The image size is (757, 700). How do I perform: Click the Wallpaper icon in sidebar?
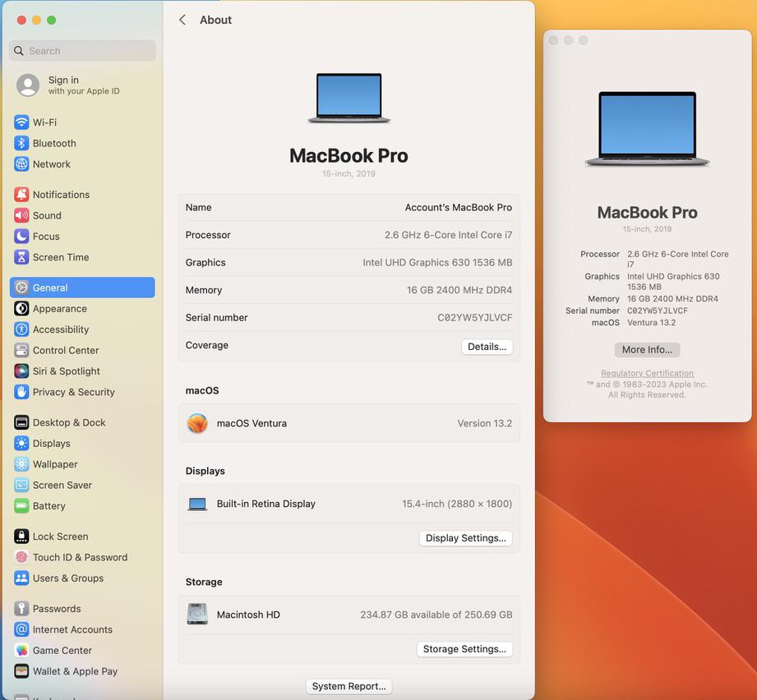[x=21, y=464]
